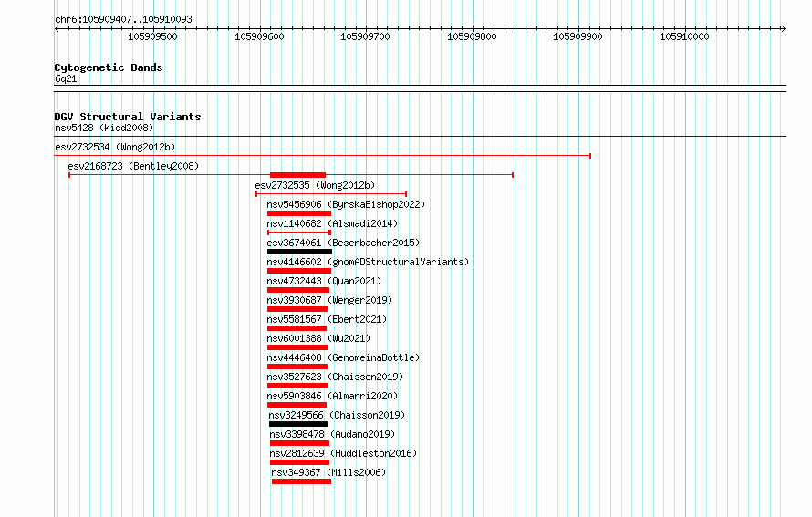Viewport: 812px width, 517px height.
Task: Click the red bar under nsv3527623
Action: coord(297,386)
